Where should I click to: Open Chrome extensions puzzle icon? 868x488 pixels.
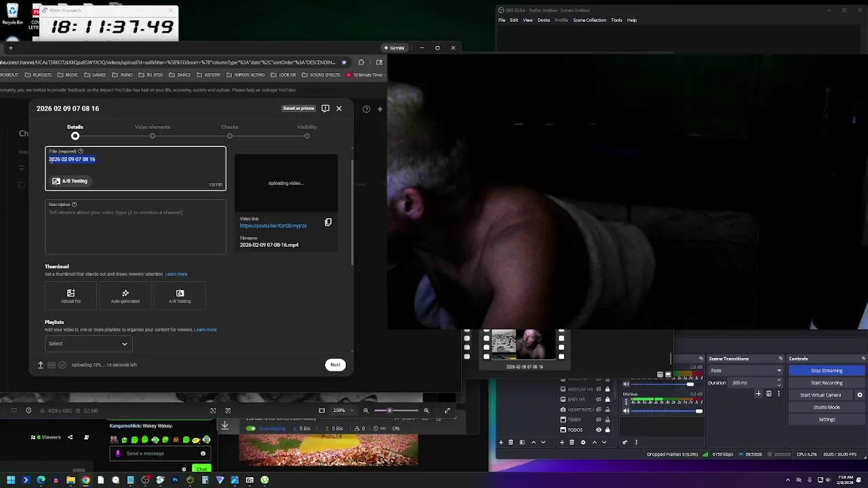pos(361,62)
